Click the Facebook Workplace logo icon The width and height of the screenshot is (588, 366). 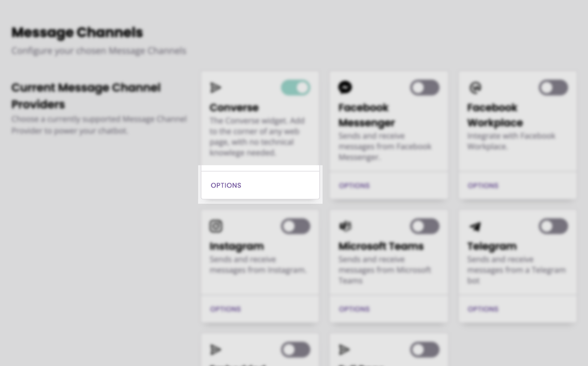474,87
